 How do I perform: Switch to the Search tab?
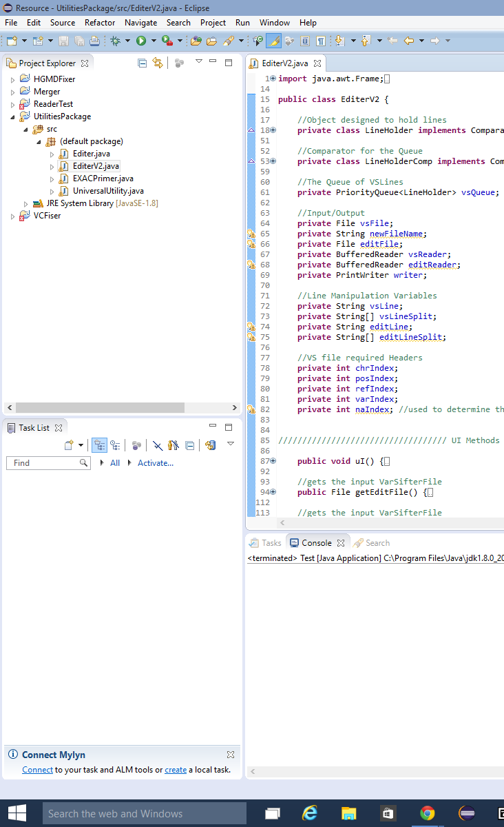click(x=371, y=543)
